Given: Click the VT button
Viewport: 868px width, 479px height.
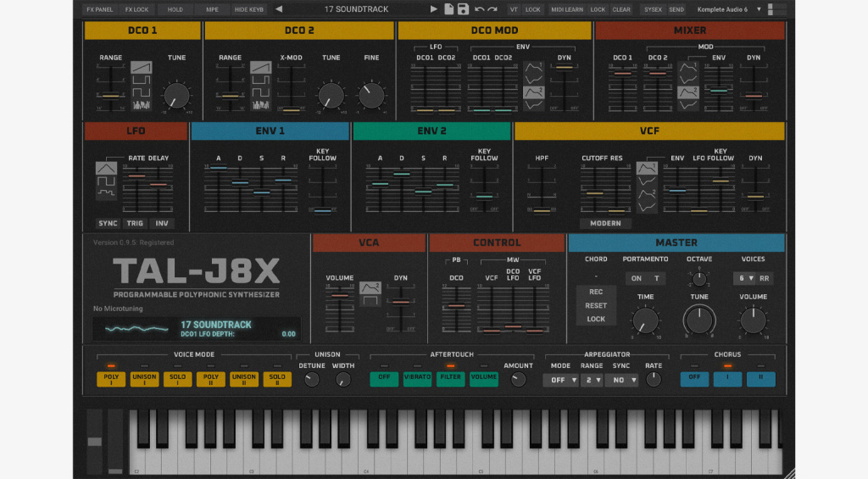Looking at the screenshot, I should coord(514,9).
